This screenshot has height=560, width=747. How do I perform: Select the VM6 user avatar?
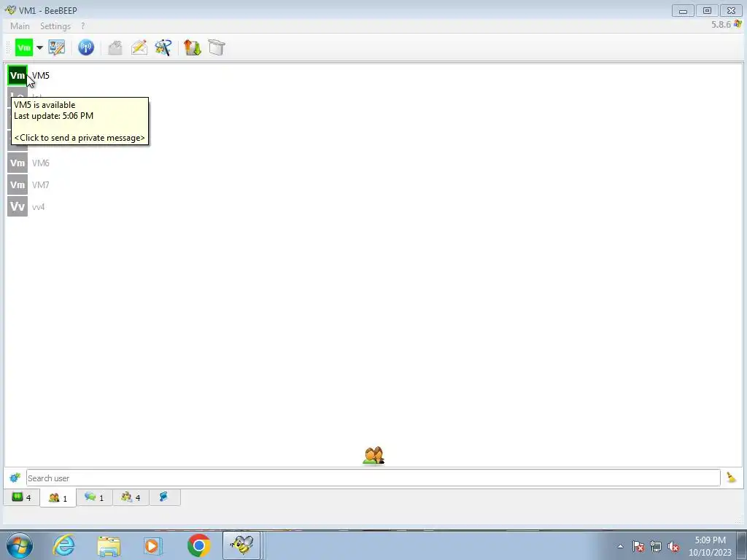click(x=18, y=163)
